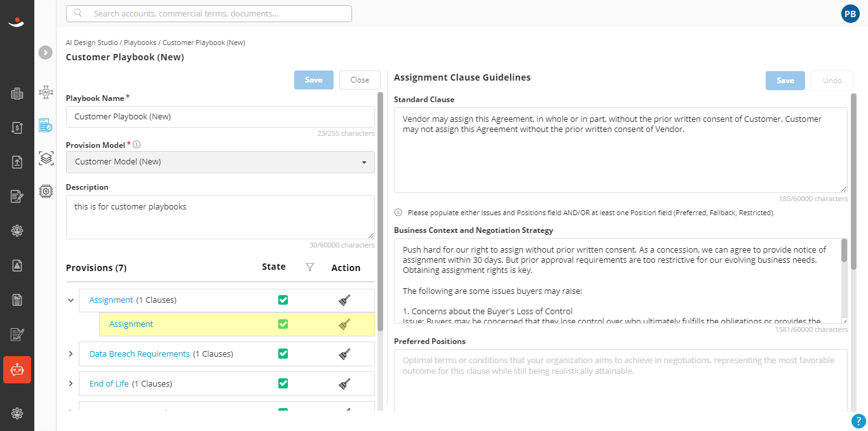Screen dimensions: 868x431
Task: Click the Action column header
Action: pyautogui.click(x=346, y=268)
